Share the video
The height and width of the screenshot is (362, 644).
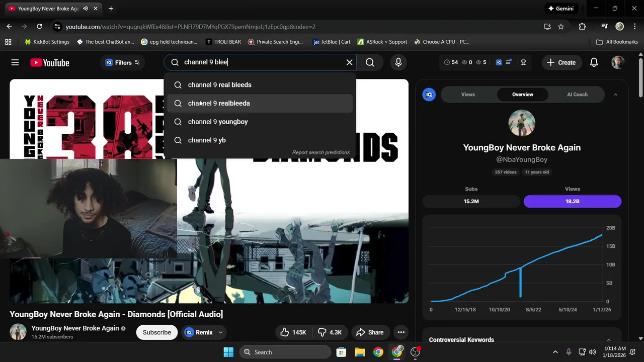point(370,332)
